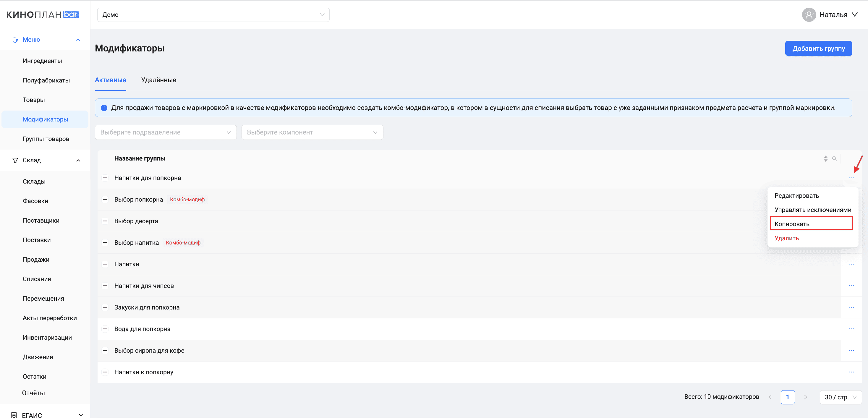Open three-dots menu for Напитки для чипсов
The height and width of the screenshot is (418, 868).
coord(851,286)
